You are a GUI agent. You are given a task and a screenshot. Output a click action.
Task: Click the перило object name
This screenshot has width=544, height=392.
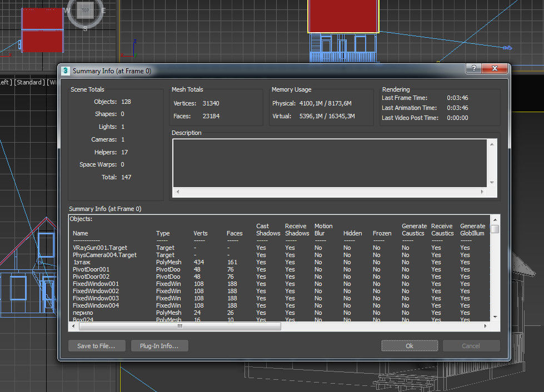coord(83,313)
